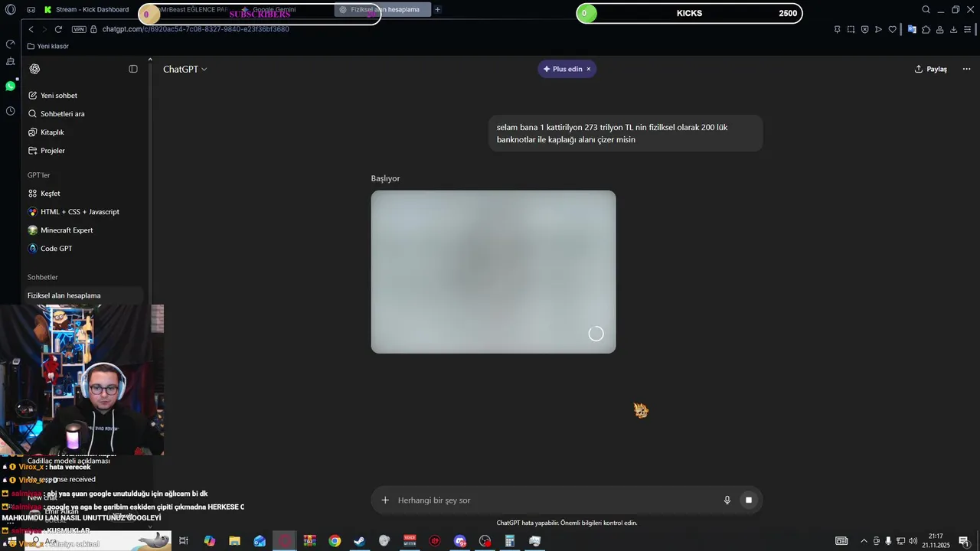
Task: Click the pin icon in the toolbar
Action: 837,29
